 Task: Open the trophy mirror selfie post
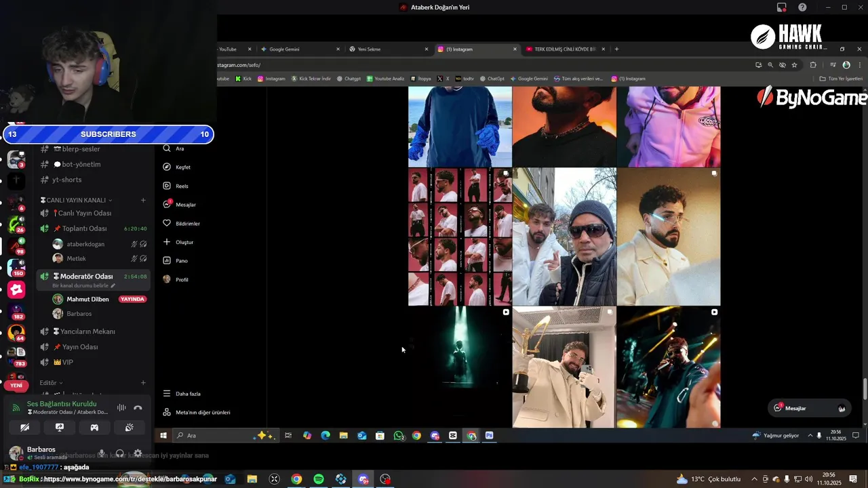564,367
